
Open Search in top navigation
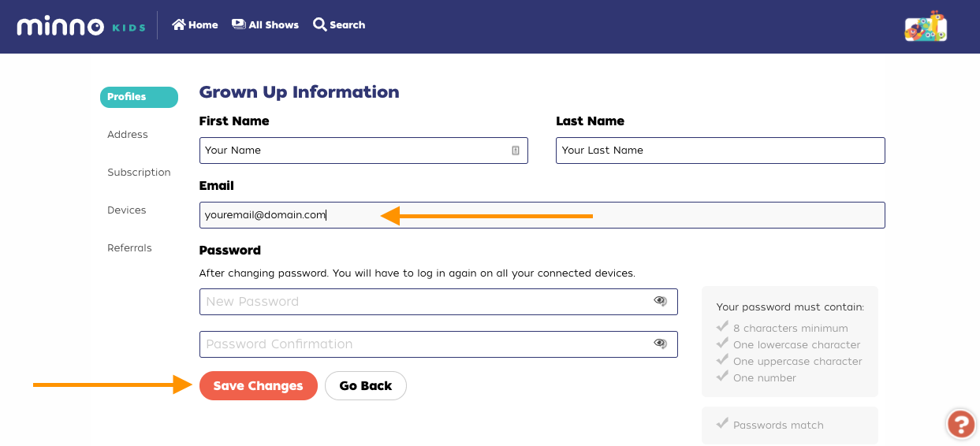[x=339, y=25]
